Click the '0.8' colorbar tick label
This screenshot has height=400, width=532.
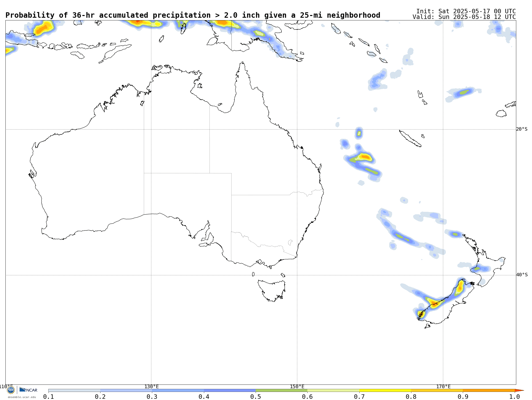click(411, 397)
